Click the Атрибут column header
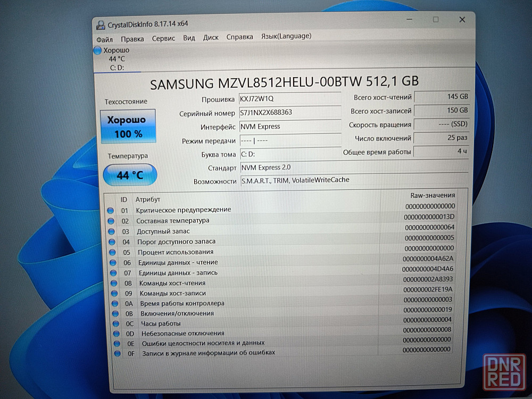 click(147, 199)
